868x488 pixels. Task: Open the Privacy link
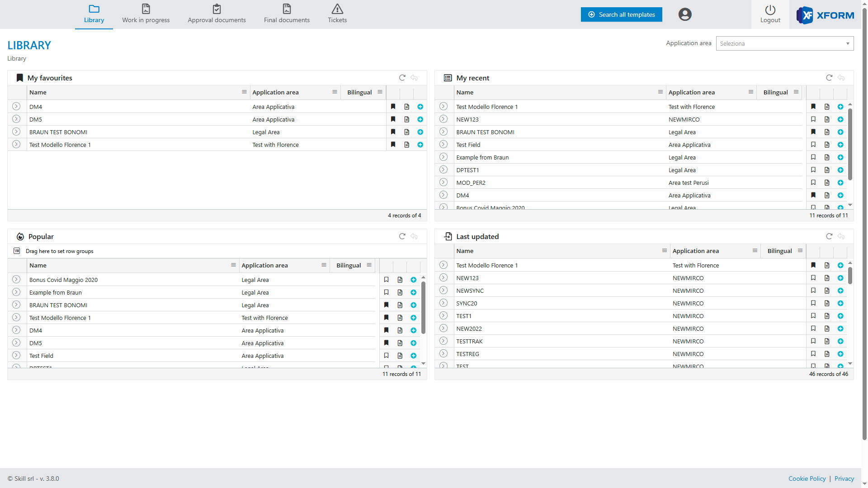pyautogui.click(x=844, y=479)
